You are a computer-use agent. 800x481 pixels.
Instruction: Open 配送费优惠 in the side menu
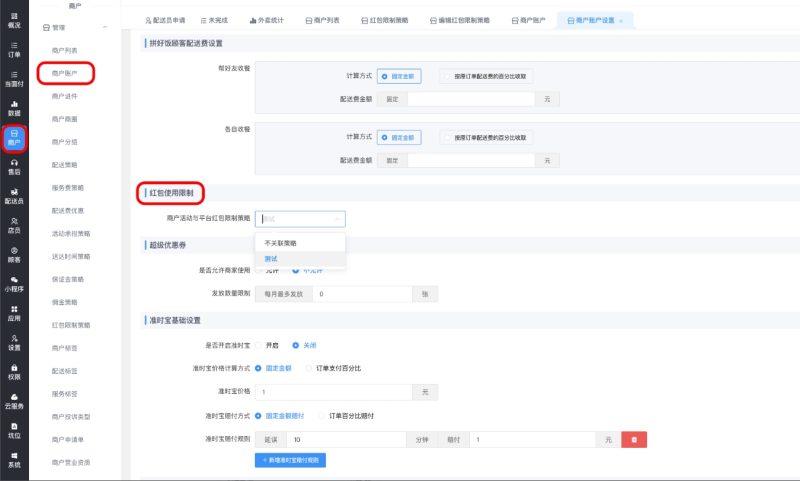68,211
